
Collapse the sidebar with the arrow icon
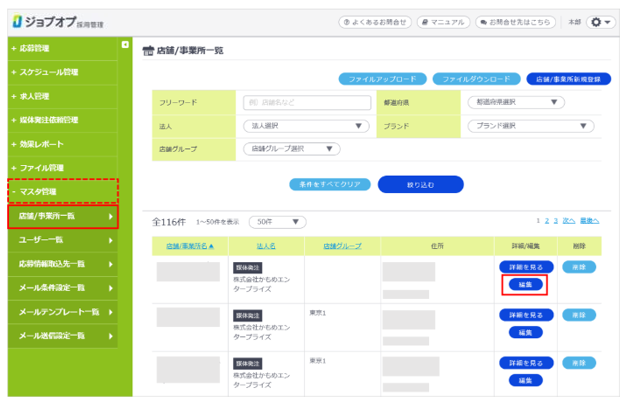point(125,46)
